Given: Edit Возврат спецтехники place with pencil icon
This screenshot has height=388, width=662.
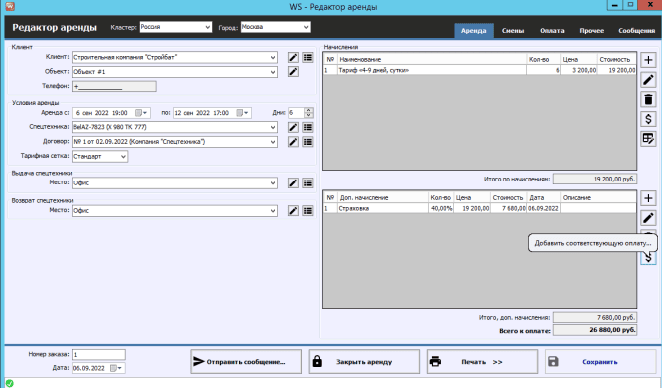Looking at the screenshot, I should [293, 211].
